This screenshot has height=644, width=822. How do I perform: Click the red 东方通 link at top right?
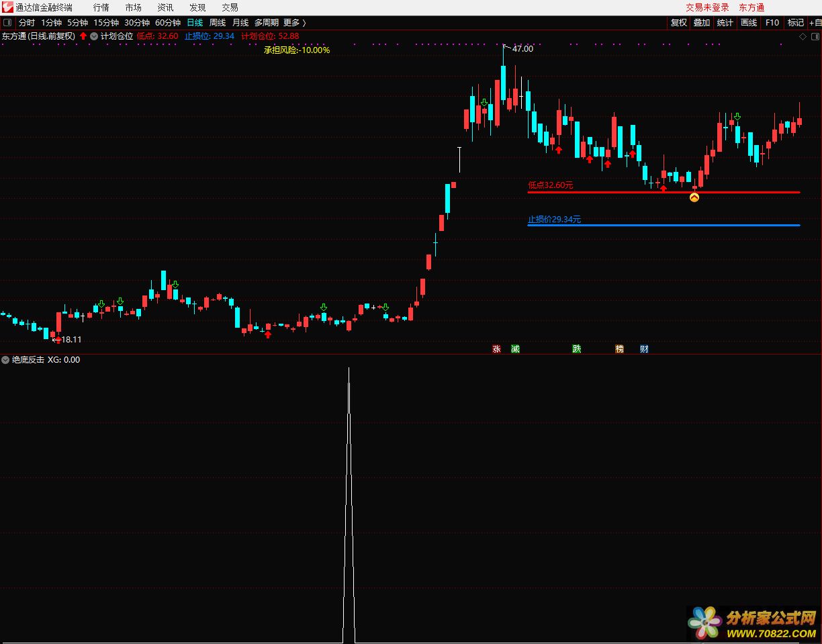click(x=751, y=7)
